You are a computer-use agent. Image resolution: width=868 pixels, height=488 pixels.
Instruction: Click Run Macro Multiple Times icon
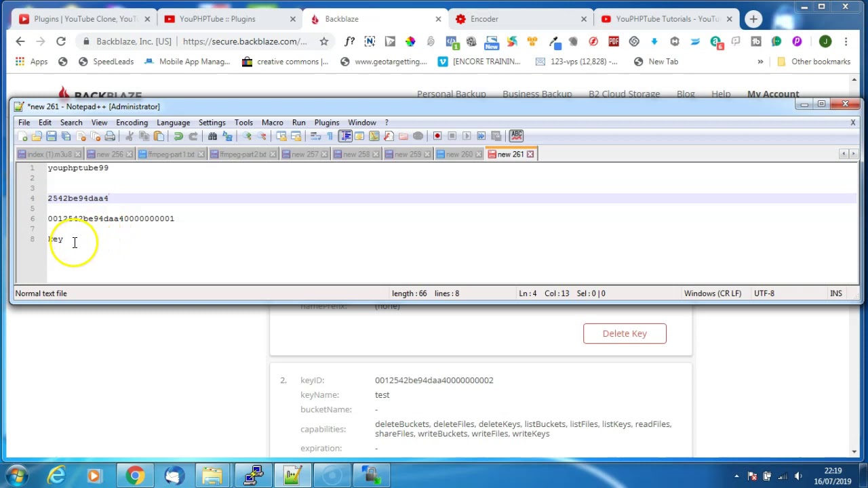click(x=481, y=136)
